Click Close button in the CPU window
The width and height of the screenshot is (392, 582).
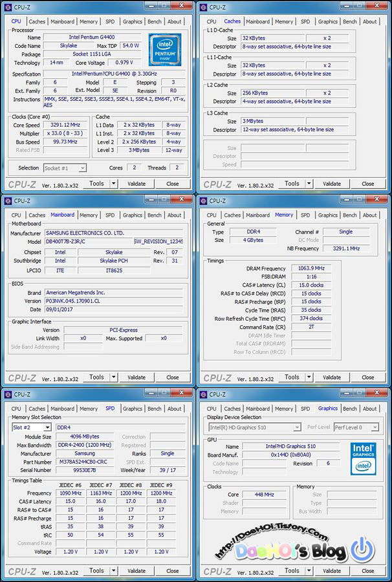(173, 184)
